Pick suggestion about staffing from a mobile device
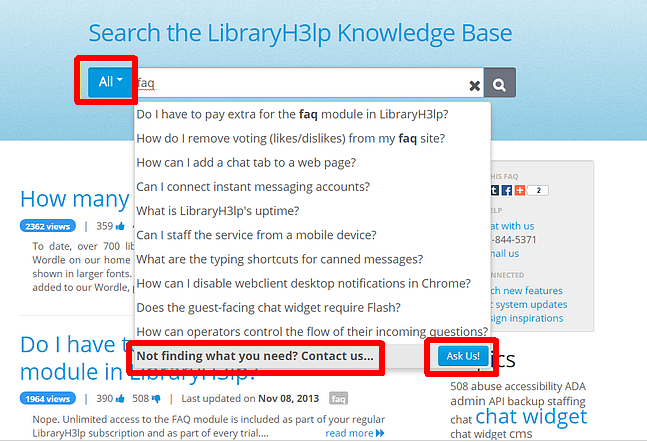The width and height of the screenshot is (647, 442). [256, 235]
